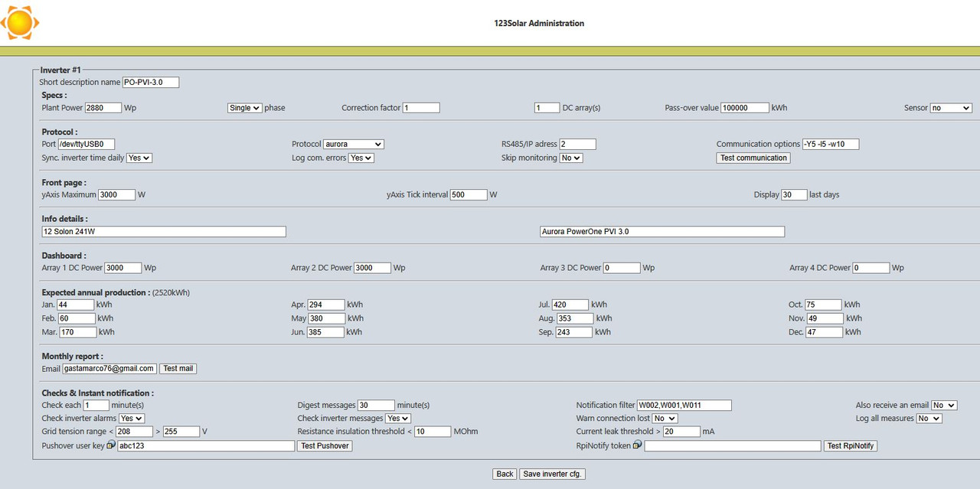Focus the Feb. production field

click(77, 318)
